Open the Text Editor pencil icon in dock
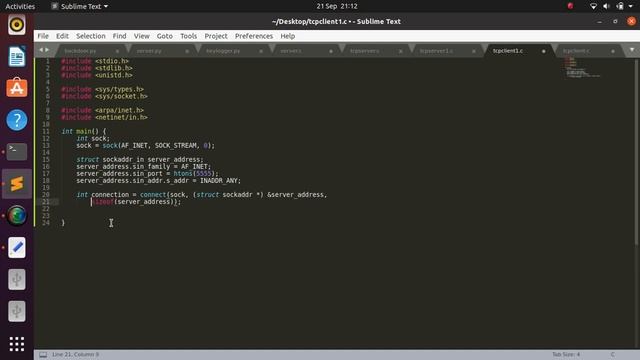The image size is (640, 360). (x=17, y=247)
